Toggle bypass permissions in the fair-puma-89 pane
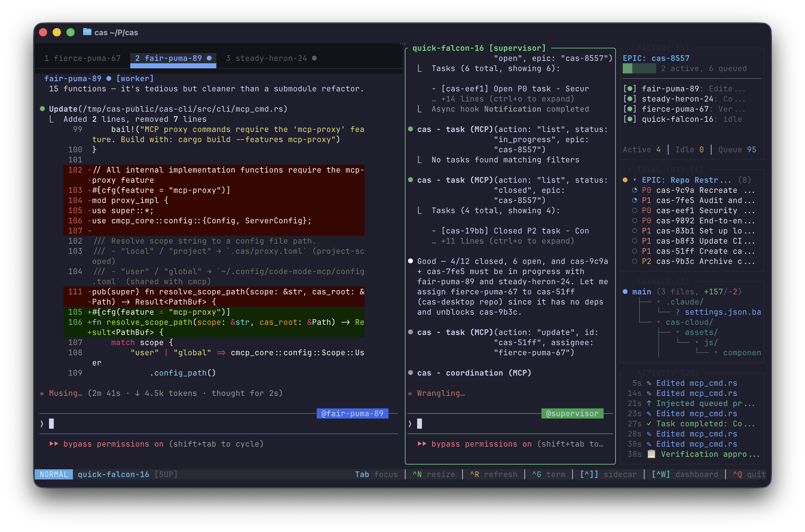 coord(156,444)
